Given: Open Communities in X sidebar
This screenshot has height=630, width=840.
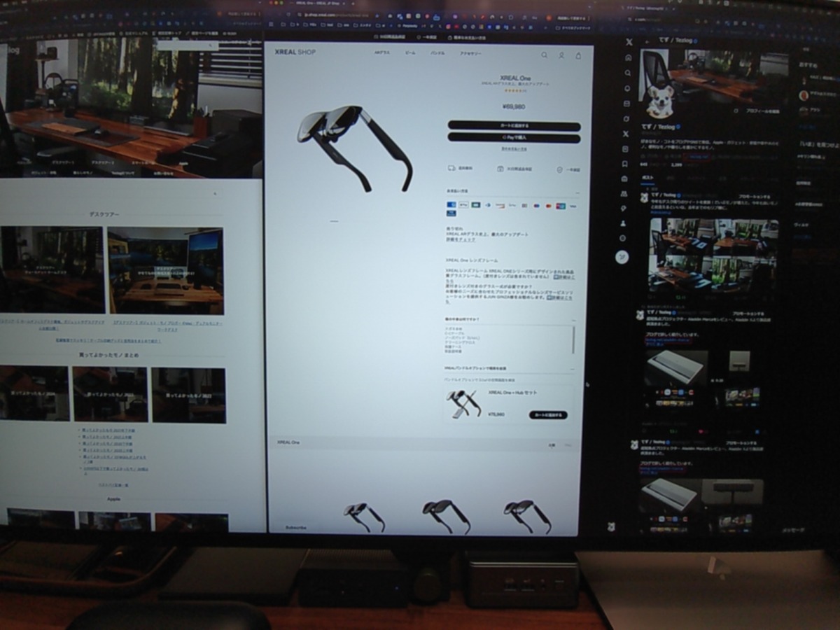Looking at the screenshot, I should click(x=624, y=194).
